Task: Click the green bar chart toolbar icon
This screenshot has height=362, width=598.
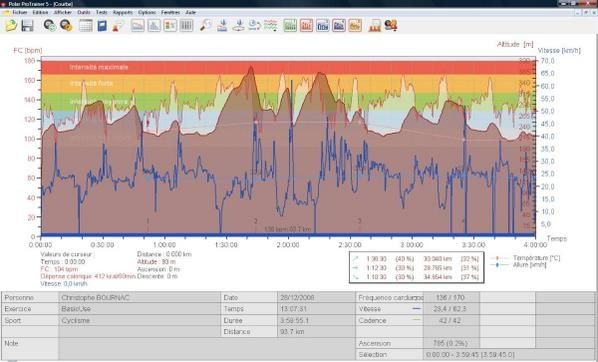Action: pyautogui.click(x=290, y=26)
